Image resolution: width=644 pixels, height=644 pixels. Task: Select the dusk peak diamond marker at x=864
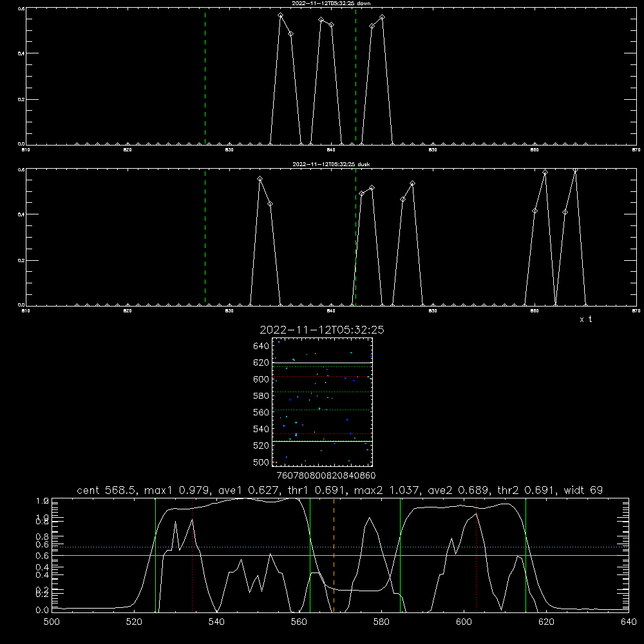[x=575, y=170]
